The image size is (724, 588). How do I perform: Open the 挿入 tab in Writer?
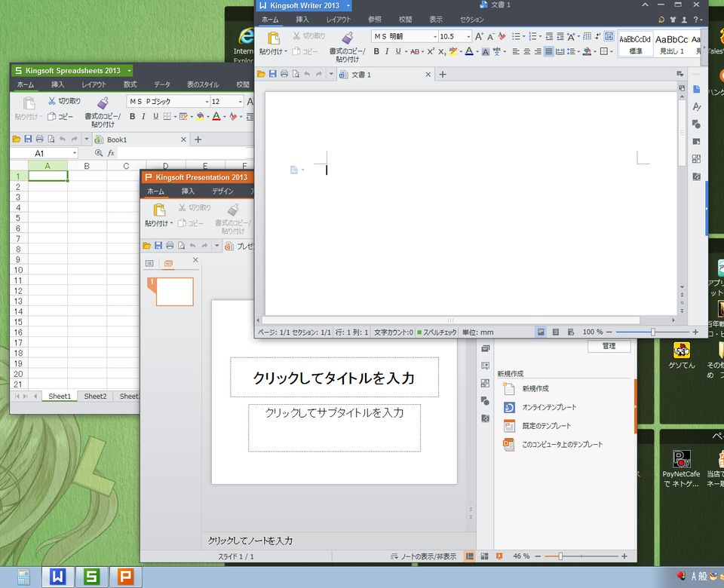(x=302, y=20)
